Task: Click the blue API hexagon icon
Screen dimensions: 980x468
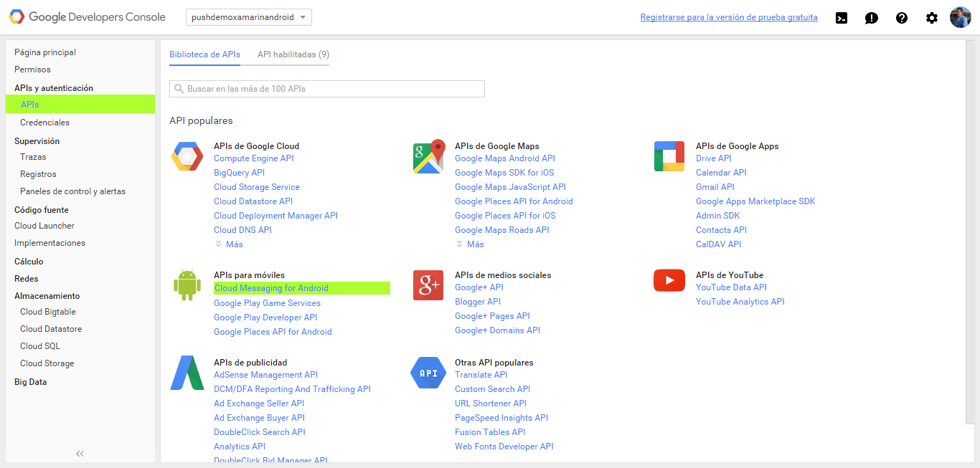Action: tap(428, 373)
